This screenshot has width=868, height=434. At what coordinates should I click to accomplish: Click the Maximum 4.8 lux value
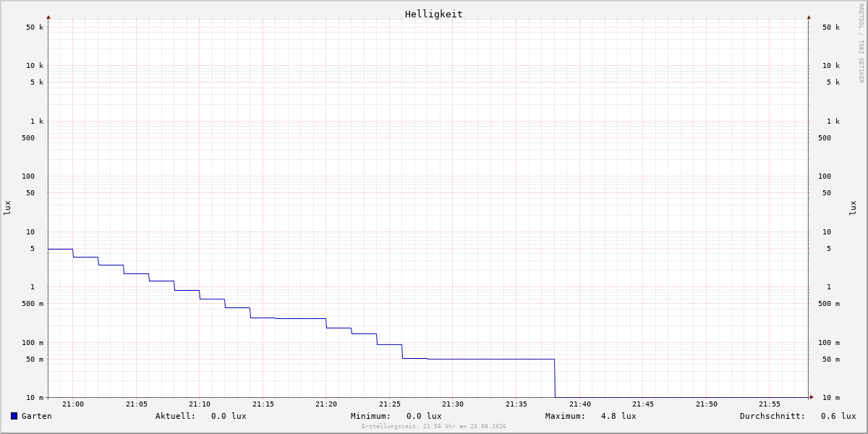click(618, 416)
